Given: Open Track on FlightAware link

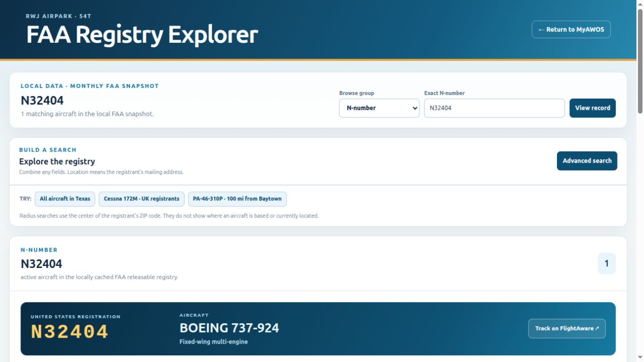Looking at the screenshot, I should coord(567,328).
